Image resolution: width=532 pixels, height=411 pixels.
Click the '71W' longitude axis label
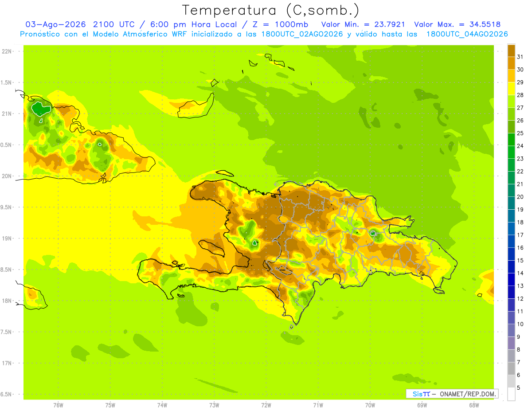point(318,405)
